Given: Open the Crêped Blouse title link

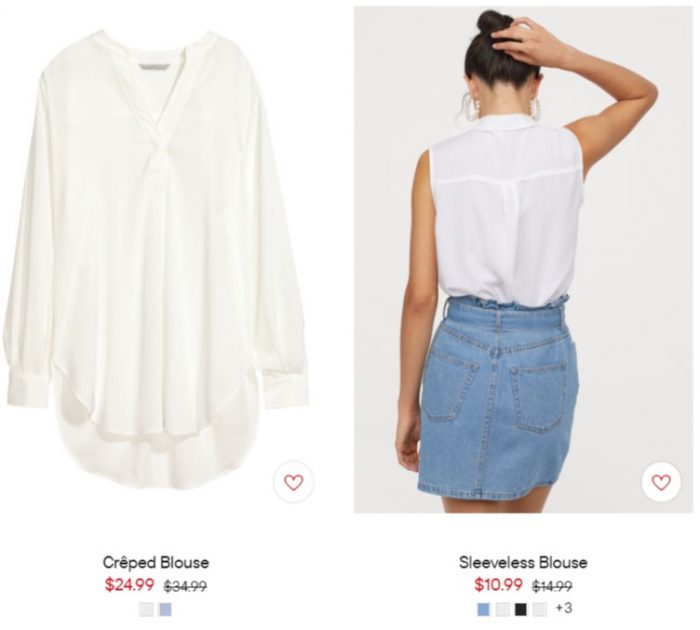Looking at the screenshot, I should point(156,562).
